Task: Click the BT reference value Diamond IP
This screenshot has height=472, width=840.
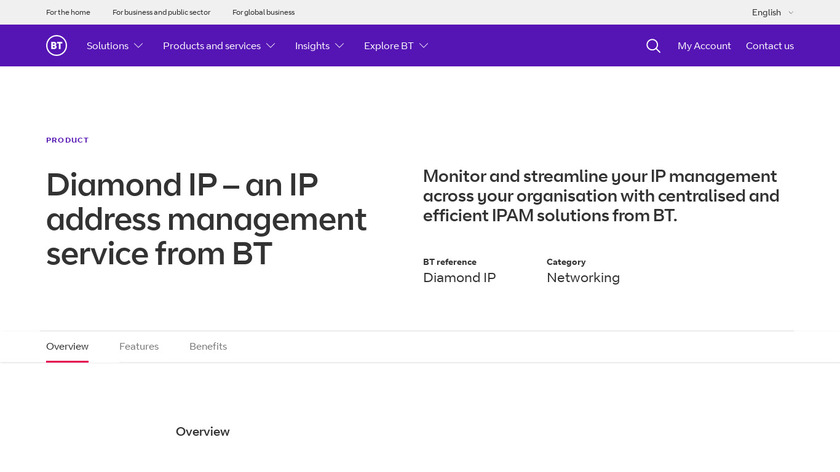Action: tap(459, 278)
